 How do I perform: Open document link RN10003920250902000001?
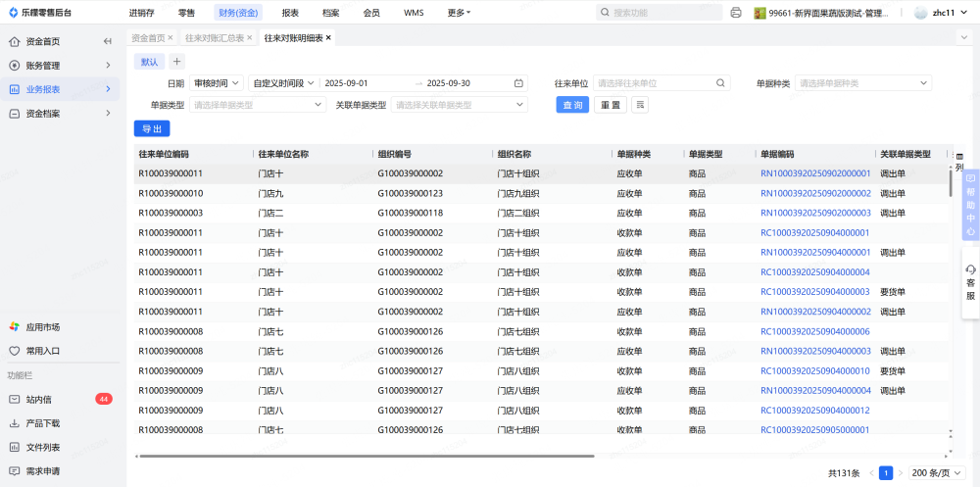tap(815, 173)
